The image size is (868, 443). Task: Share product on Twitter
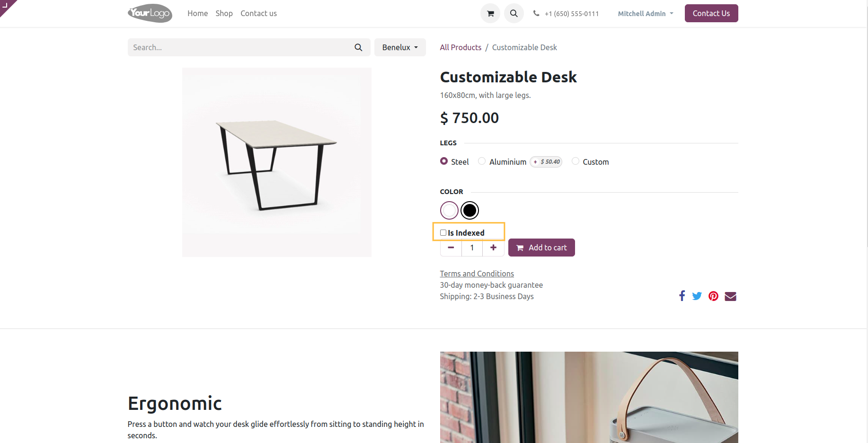coord(697,296)
